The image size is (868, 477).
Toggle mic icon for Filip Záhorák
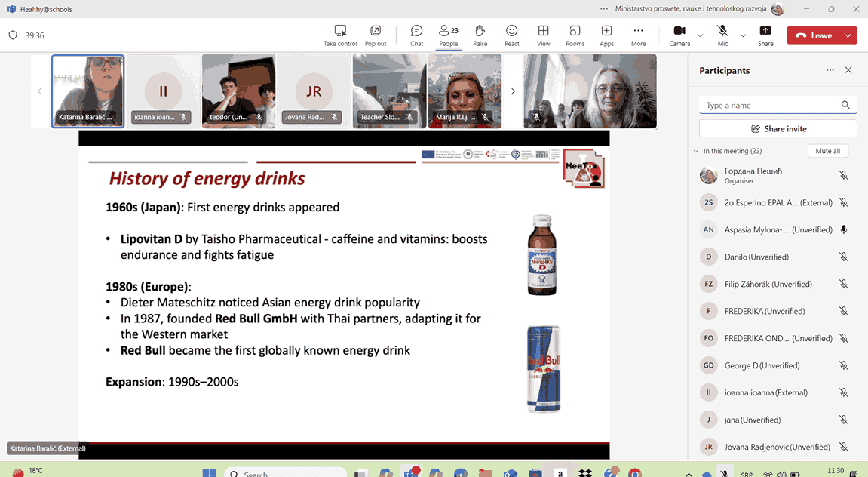844,284
